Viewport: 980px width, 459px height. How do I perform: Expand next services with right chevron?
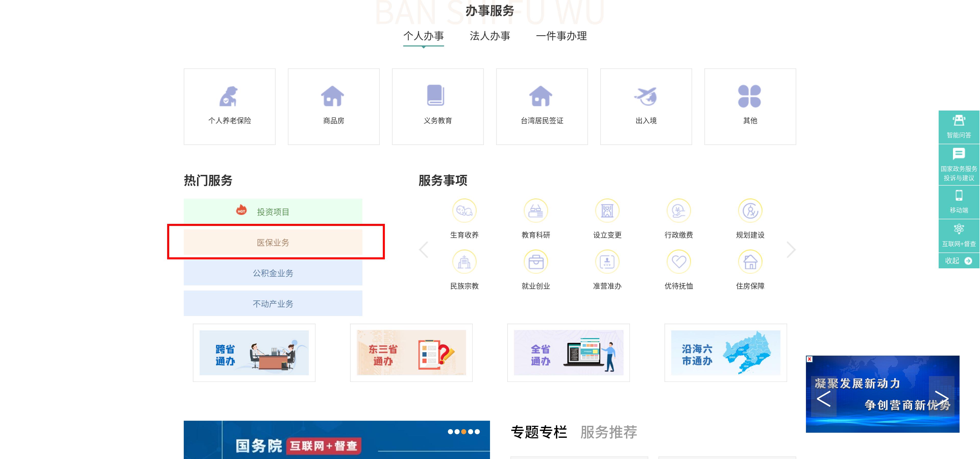pos(791,249)
